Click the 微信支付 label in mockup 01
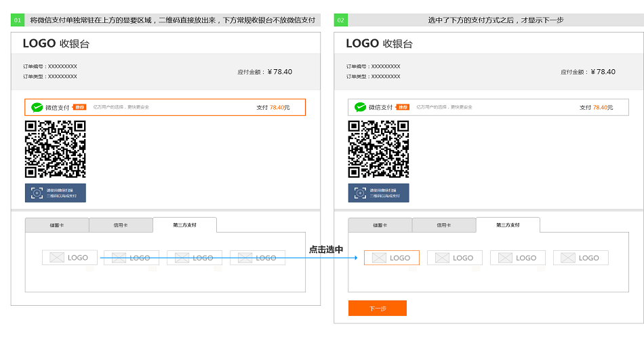644x337 pixels. pos(57,108)
